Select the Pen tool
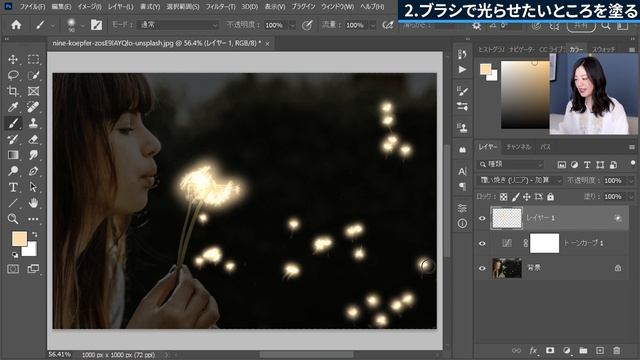Screen dimensions: 640x360 click(x=33, y=171)
